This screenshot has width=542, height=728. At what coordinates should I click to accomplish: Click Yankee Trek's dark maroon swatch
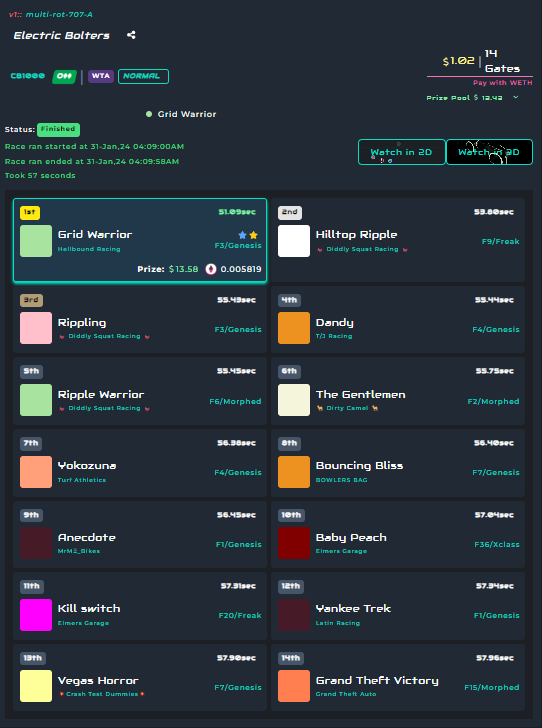tap(294, 615)
